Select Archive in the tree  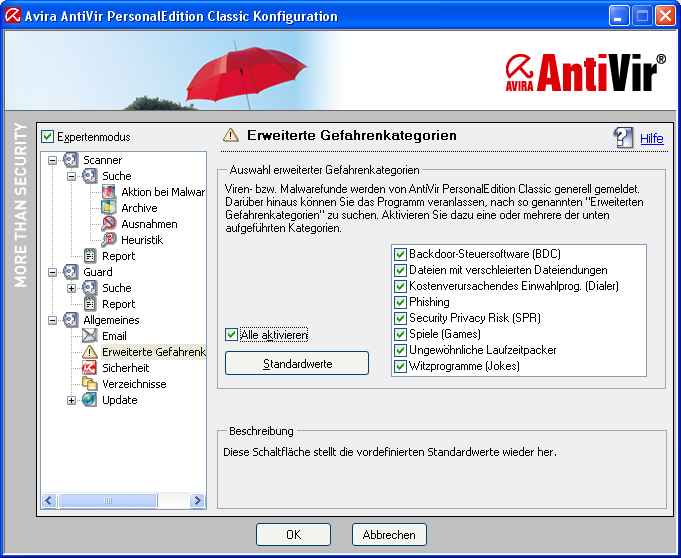[x=139, y=208]
